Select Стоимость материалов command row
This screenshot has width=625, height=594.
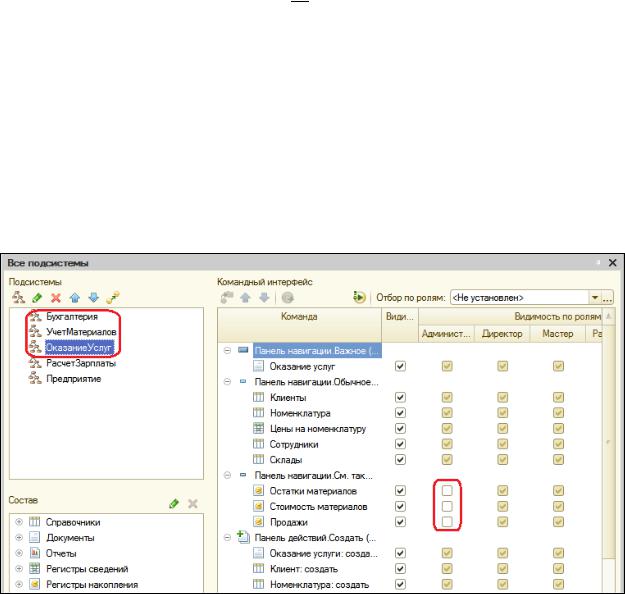point(318,507)
